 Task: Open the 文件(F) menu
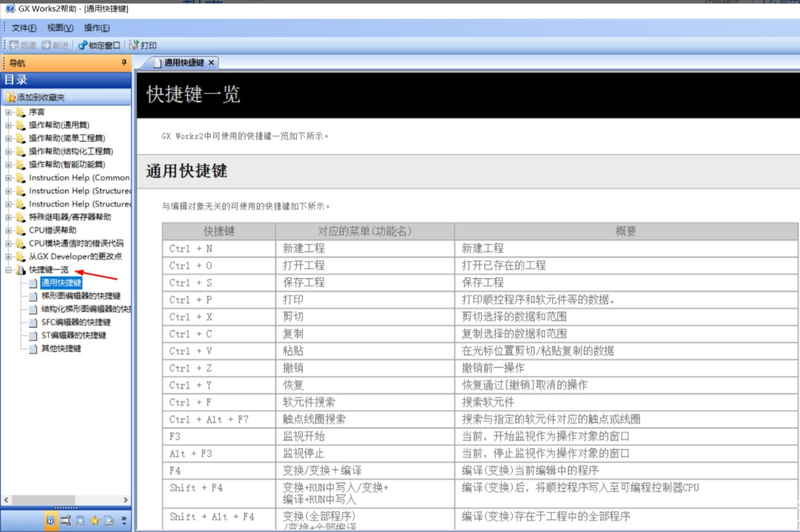24,28
